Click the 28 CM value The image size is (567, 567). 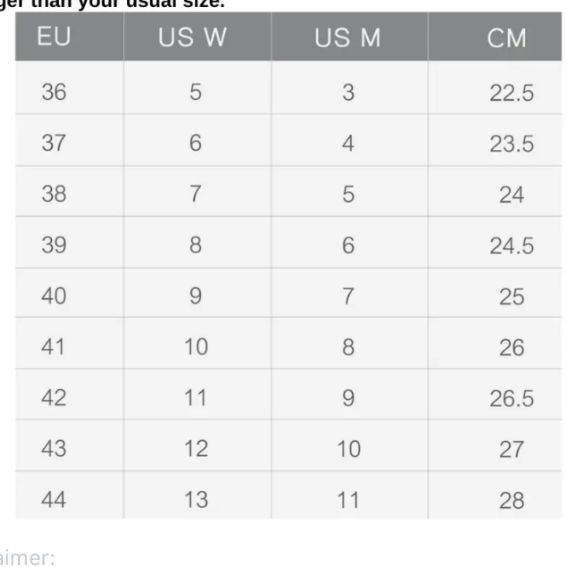(512, 501)
